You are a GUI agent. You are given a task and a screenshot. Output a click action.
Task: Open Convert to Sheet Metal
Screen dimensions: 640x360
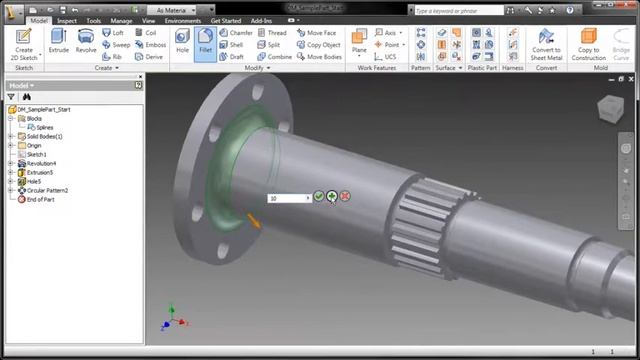pos(546,44)
